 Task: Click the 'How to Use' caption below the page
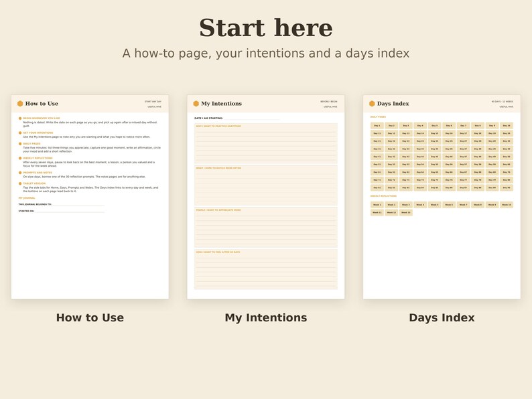pyautogui.click(x=90, y=317)
